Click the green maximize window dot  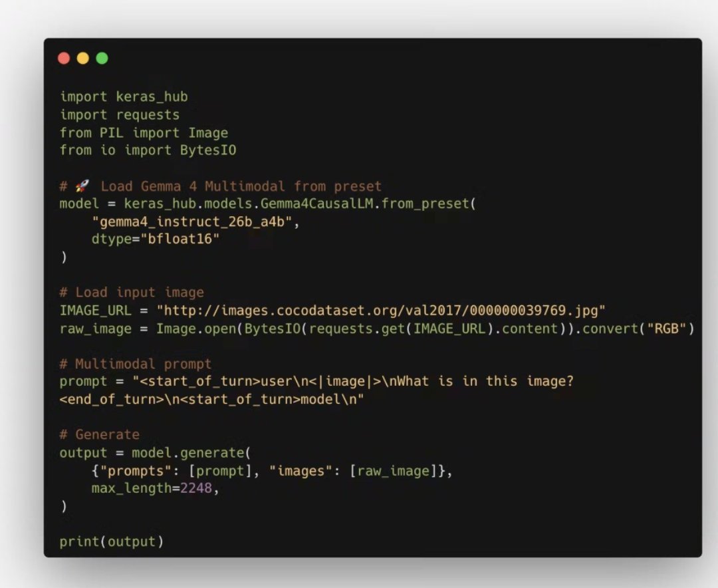[x=102, y=59]
